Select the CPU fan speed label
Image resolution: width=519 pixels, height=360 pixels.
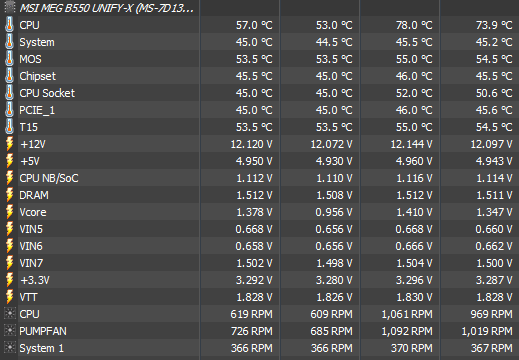[29, 314]
